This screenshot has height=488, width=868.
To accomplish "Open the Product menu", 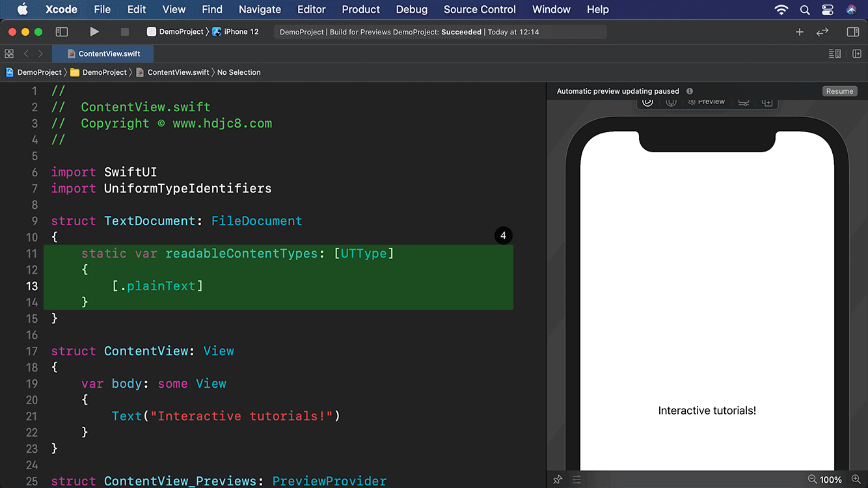I will click(360, 9).
